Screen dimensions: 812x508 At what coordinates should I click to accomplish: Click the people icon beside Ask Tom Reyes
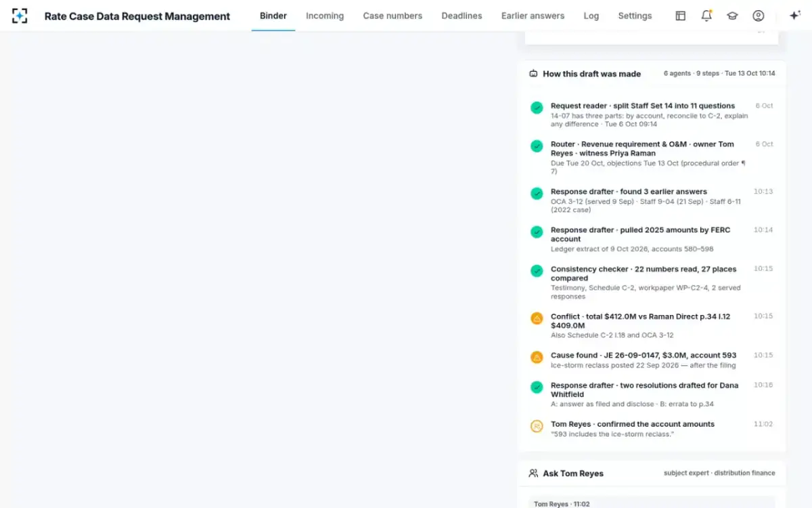coord(533,473)
